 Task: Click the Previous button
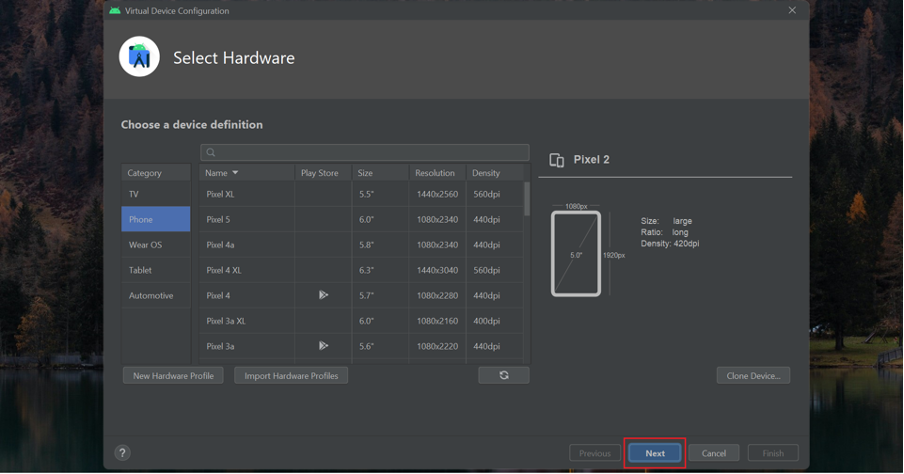(594, 453)
